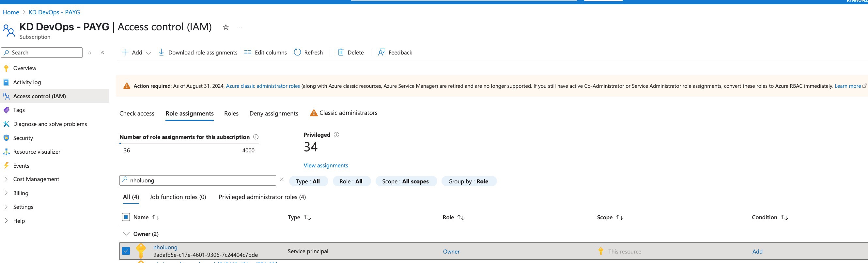The height and width of the screenshot is (263, 868).
Task: Sort table by Type column arrows
Action: coord(307,217)
